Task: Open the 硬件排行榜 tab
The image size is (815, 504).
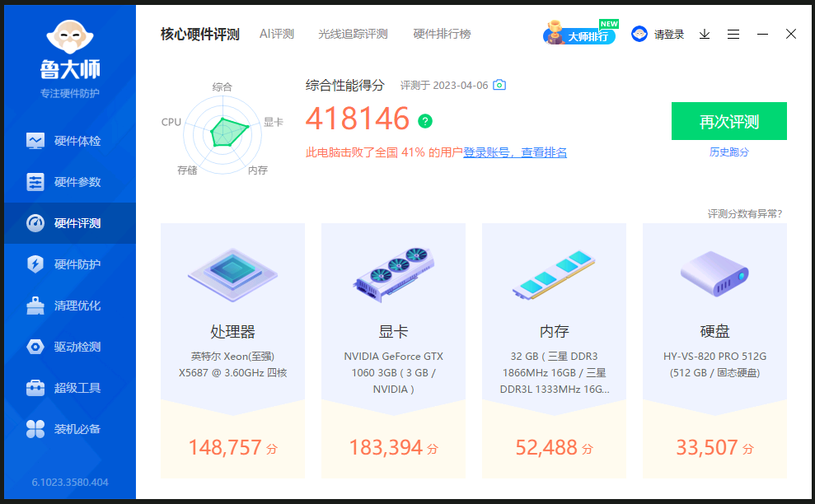Action: 442,35
